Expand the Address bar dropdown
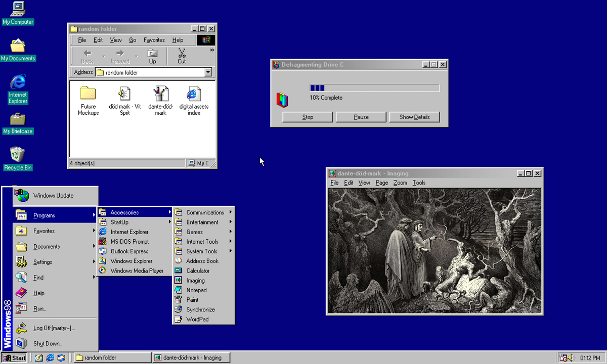Viewport: 607px width, 364px height. click(208, 72)
